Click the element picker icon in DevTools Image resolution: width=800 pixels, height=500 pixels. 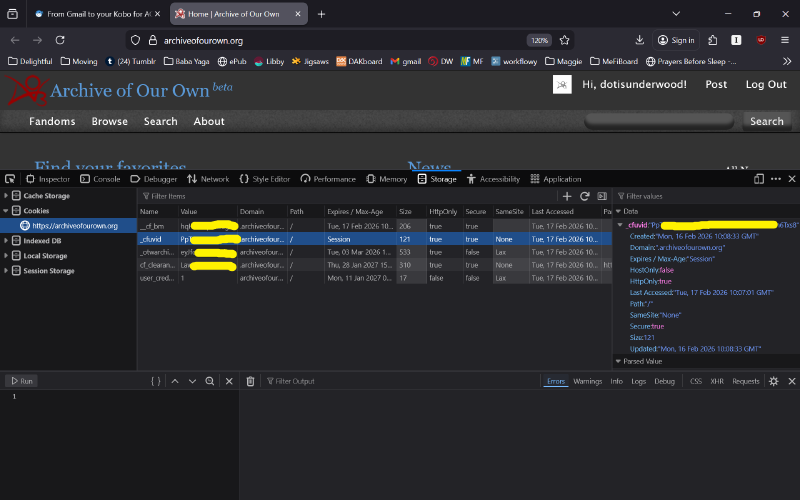coord(10,179)
